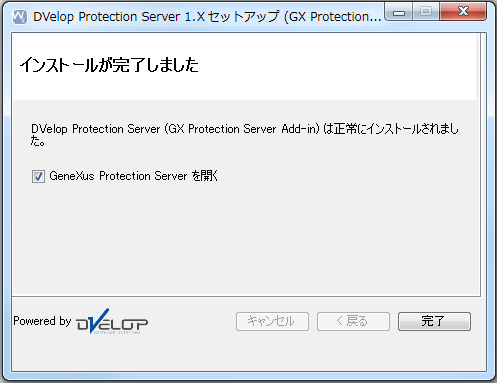This screenshot has width=497, height=383.
Task: Click the disabled キャンセル button
Action: coord(272,321)
